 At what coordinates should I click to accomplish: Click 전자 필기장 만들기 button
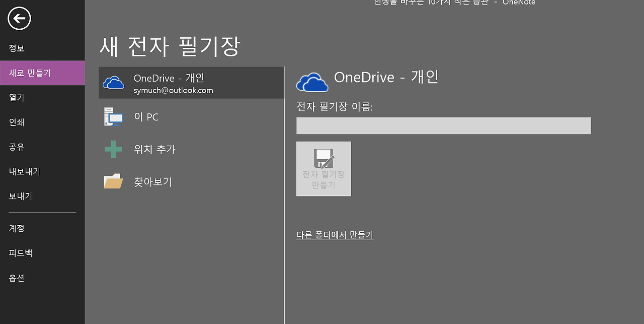[x=324, y=169]
